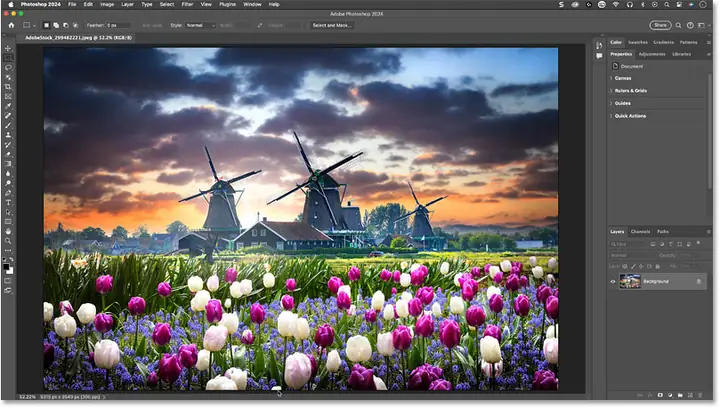Screen dimensions: 720x408
Task: Select the Rectangular Marquee tool in toolbar
Action: tap(8, 58)
